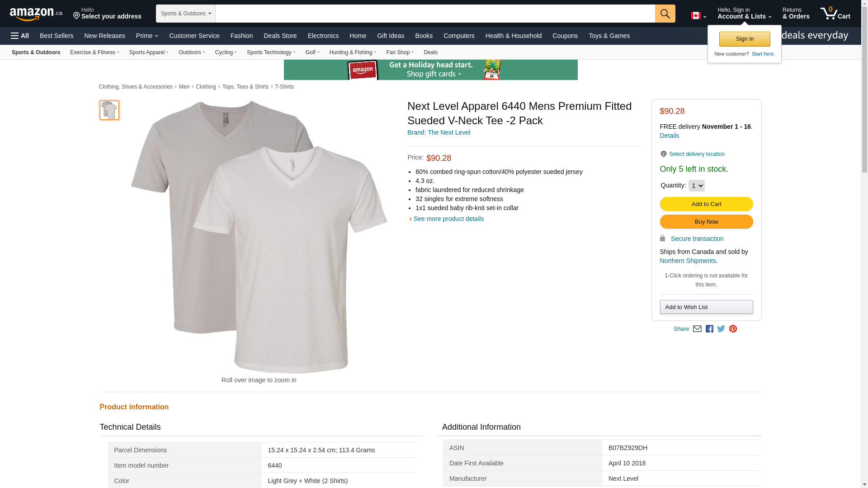
Task: Open the Quantity dropdown
Action: pyautogui.click(x=696, y=186)
